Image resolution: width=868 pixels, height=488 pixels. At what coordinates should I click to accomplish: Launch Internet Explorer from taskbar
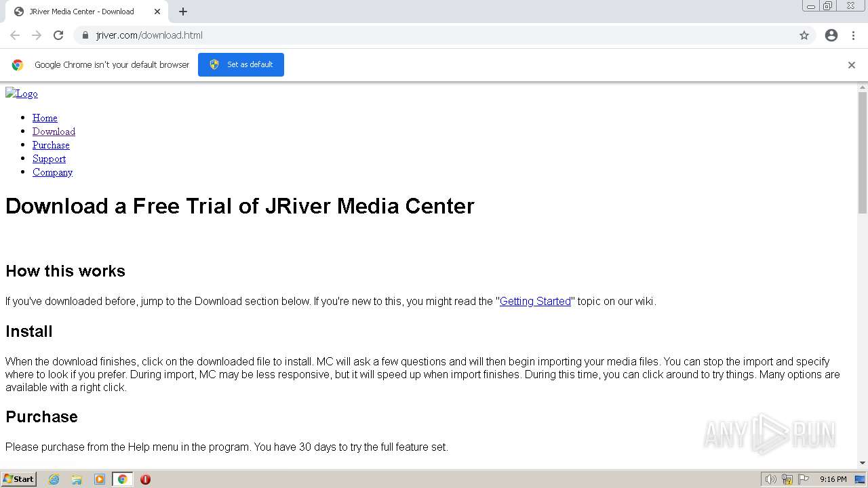click(x=54, y=479)
